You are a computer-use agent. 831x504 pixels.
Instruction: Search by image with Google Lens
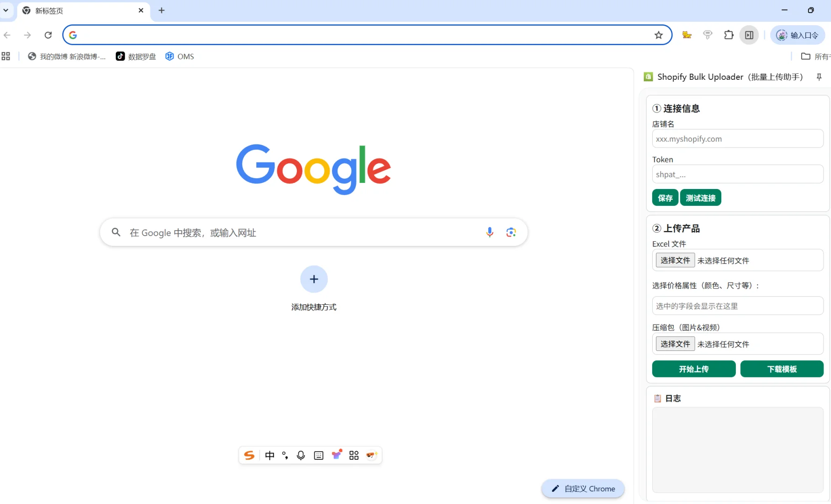pyautogui.click(x=511, y=232)
